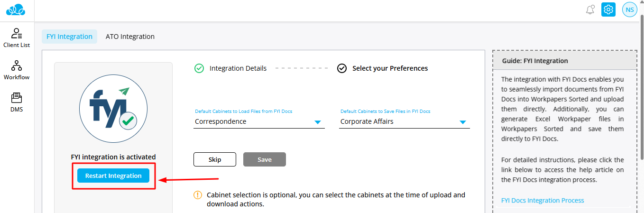Open the Workflow section
The height and width of the screenshot is (213, 644).
[x=17, y=70]
